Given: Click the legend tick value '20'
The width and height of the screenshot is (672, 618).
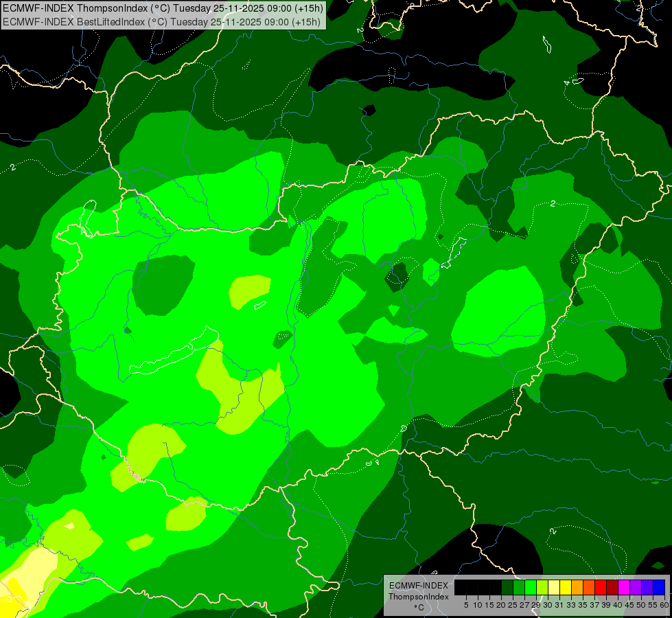Looking at the screenshot, I should (501, 605).
